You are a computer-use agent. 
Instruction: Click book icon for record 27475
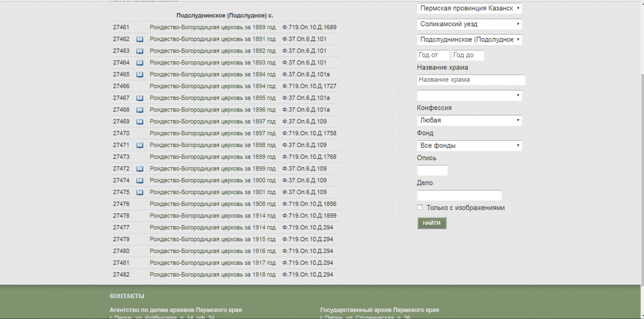click(140, 192)
